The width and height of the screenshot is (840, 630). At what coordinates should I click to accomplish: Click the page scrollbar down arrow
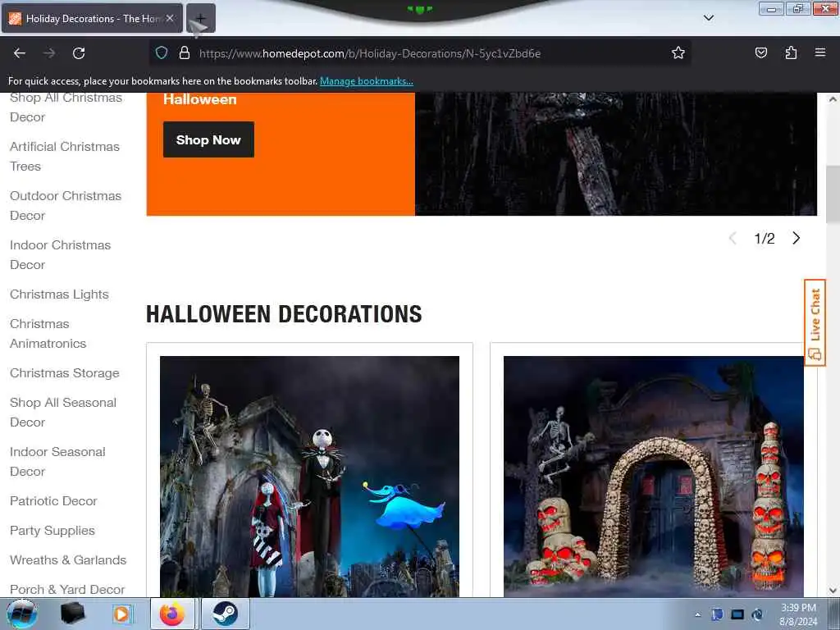(x=833, y=591)
